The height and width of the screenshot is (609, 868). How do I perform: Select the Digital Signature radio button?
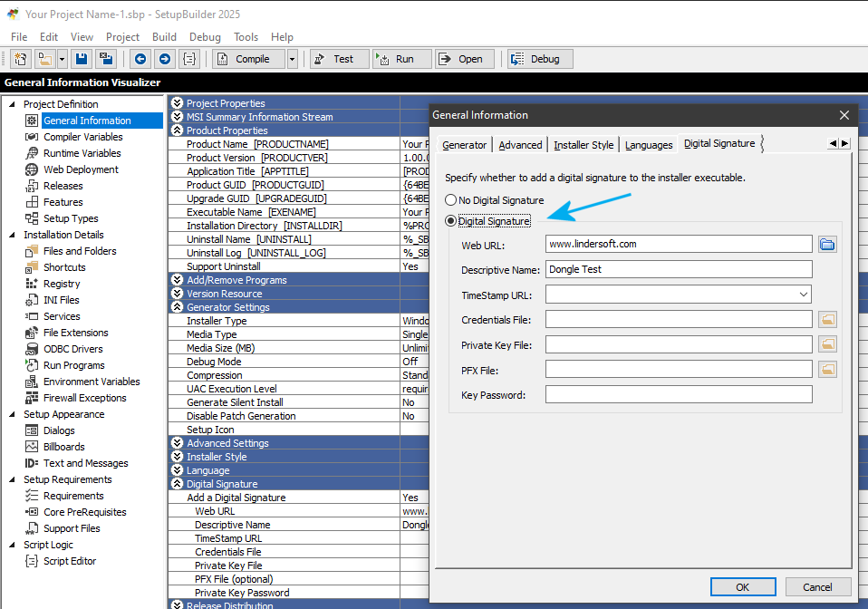click(x=449, y=220)
